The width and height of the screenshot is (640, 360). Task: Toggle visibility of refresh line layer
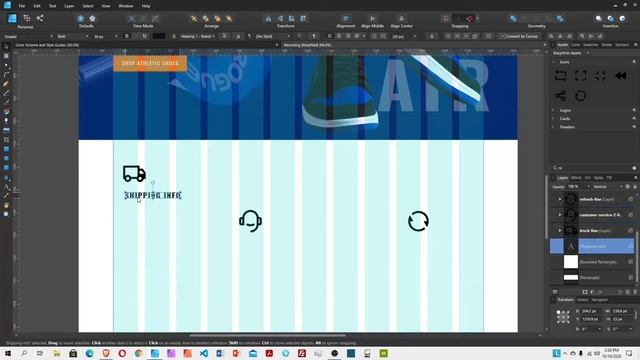pos(631,199)
